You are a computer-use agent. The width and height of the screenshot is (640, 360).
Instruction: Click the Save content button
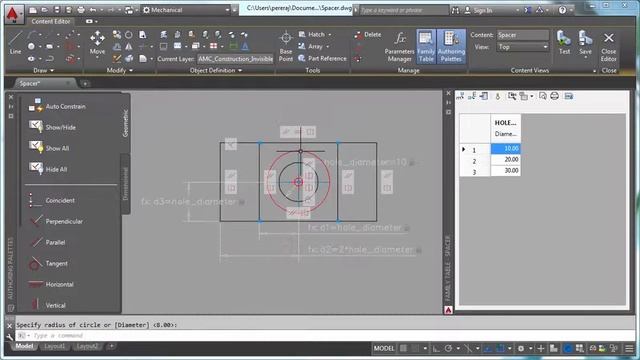click(585, 43)
